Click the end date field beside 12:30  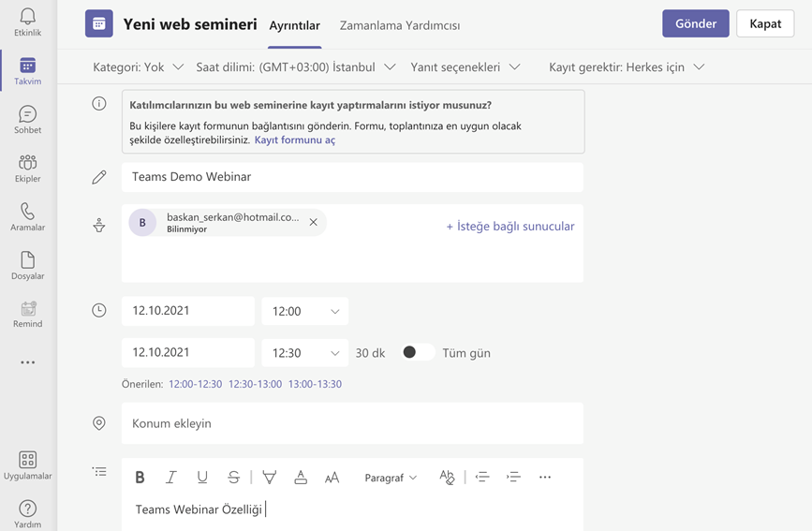188,352
